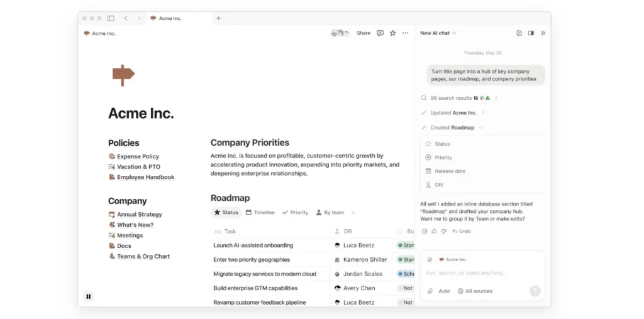The image size is (644, 319).
Task: Pause the demo playback
Action: [x=89, y=296]
